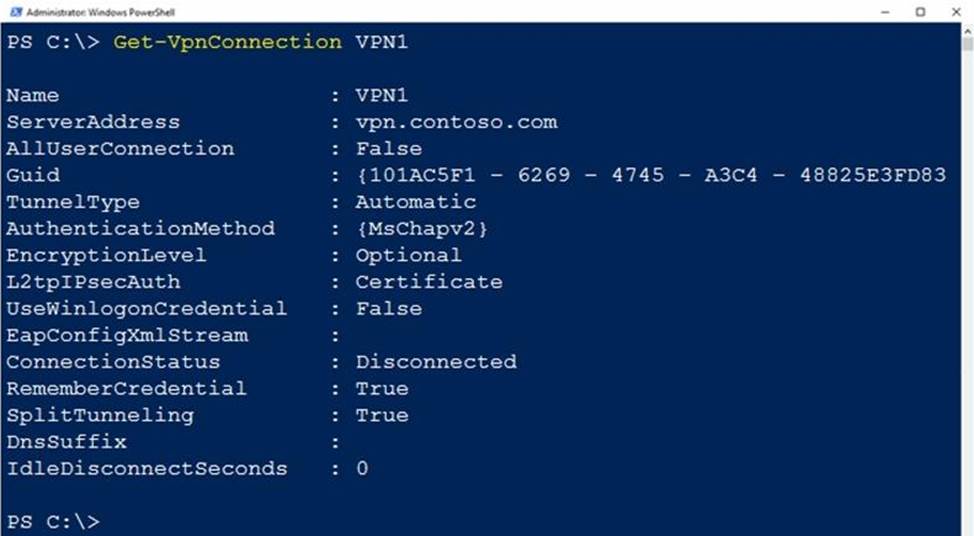Click the vpn.contoso.com server address value

456,122
